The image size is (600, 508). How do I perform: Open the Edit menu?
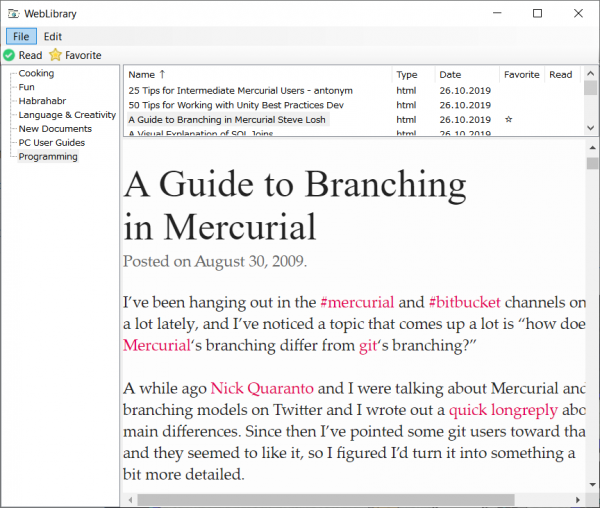(x=52, y=36)
